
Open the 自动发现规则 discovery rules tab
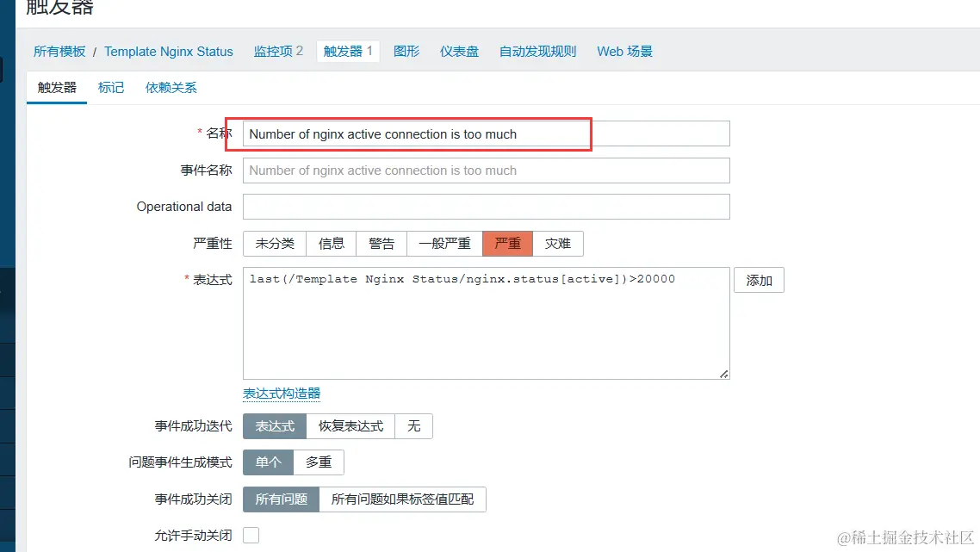pos(537,52)
